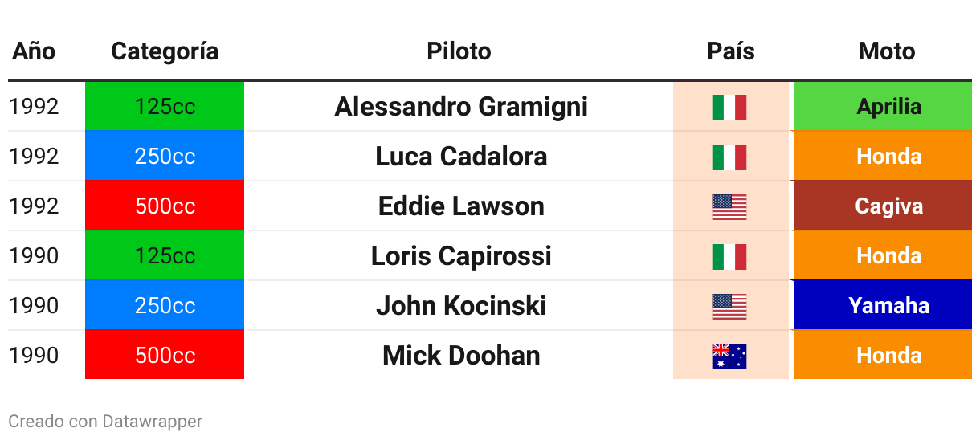Click the Australian flag for Mick Doohan
Screen dimensions: 980x440
pos(729,356)
